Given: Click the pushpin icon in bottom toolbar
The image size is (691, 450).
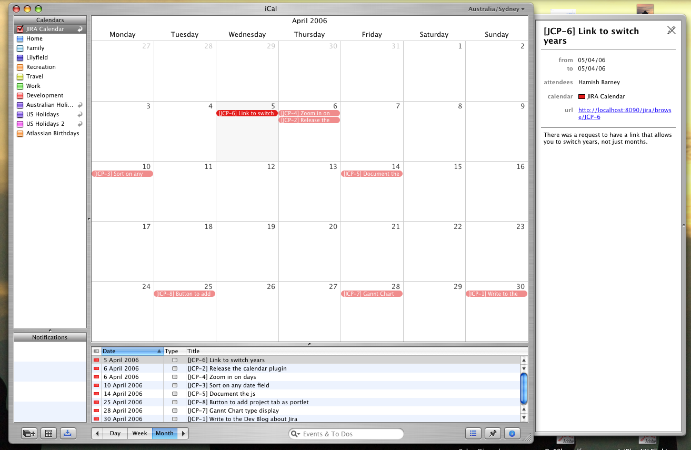Looking at the screenshot, I should pos(492,433).
